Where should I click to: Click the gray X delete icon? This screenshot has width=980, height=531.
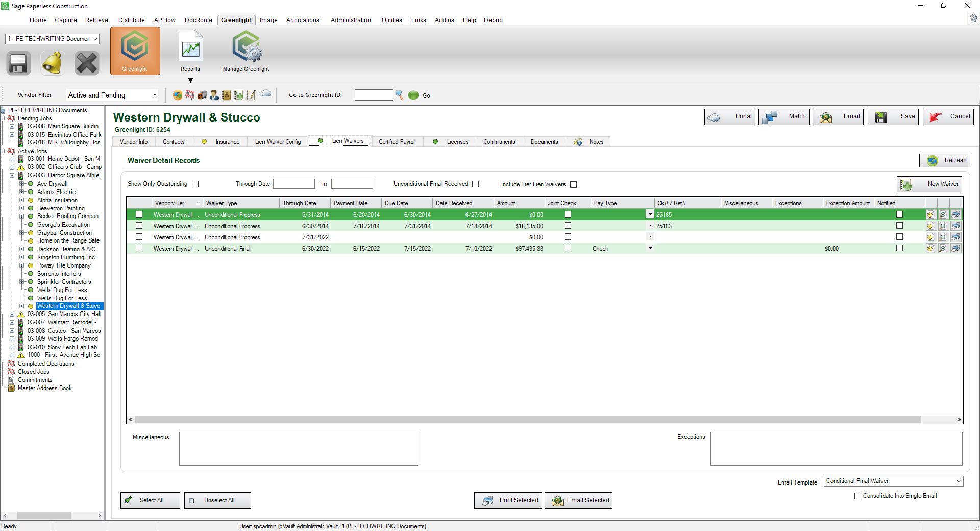point(87,63)
